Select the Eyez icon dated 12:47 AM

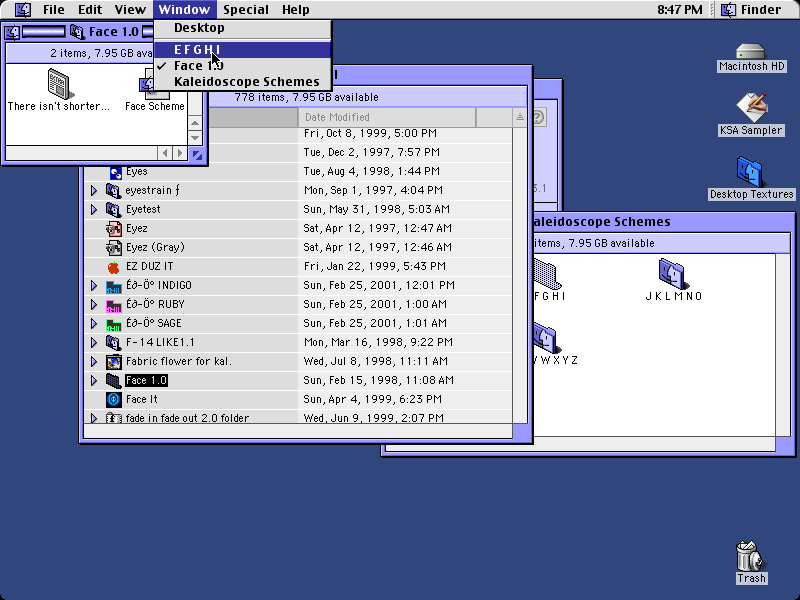113,229
